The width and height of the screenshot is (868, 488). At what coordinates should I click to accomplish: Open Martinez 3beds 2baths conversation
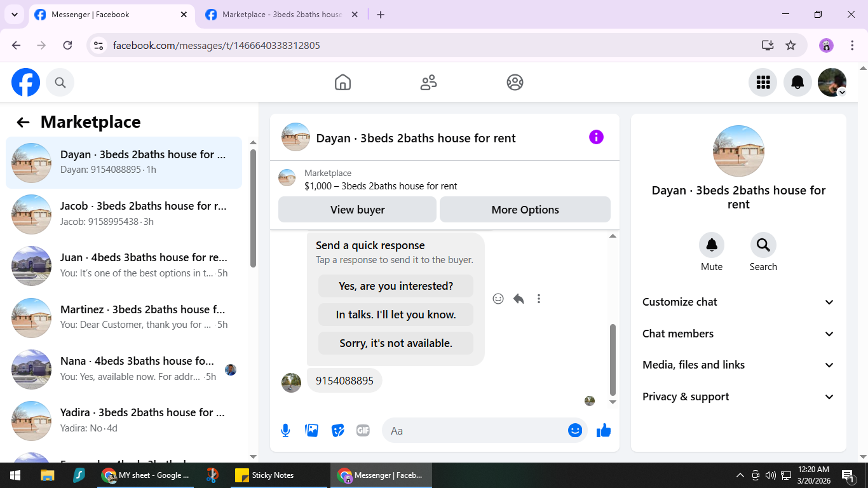pos(124,317)
